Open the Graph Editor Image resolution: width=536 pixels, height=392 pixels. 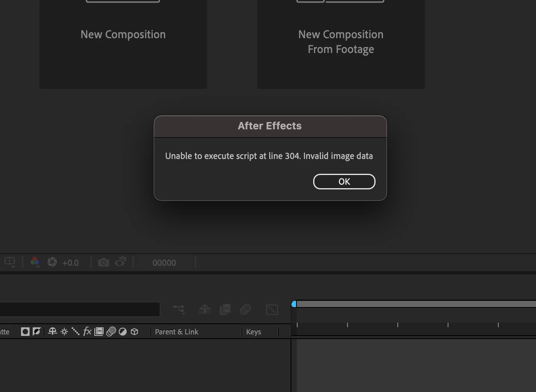[272, 309]
